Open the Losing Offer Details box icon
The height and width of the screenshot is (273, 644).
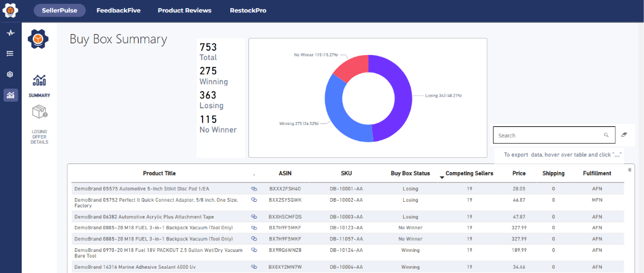(x=40, y=112)
